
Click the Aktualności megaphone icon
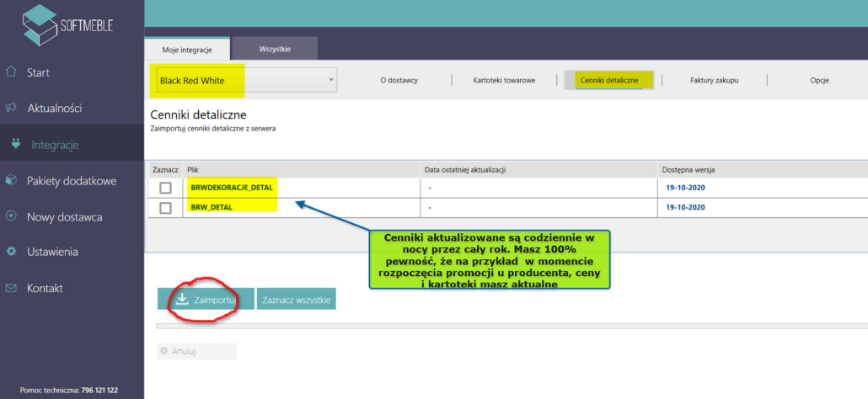(x=11, y=109)
